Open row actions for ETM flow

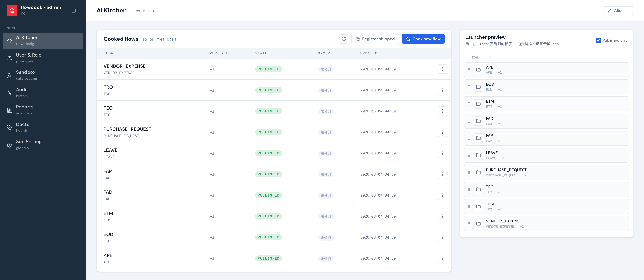click(443, 216)
